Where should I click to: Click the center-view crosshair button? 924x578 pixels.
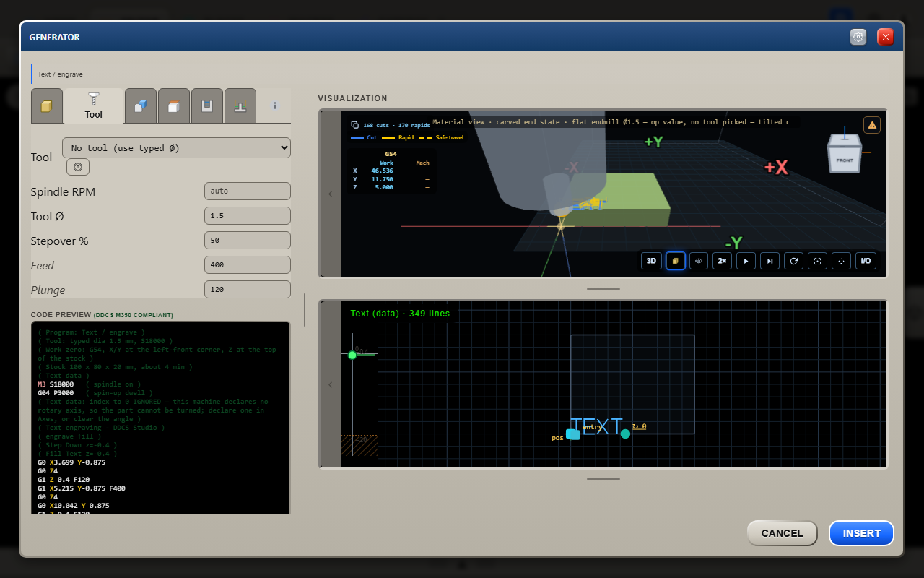841,261
